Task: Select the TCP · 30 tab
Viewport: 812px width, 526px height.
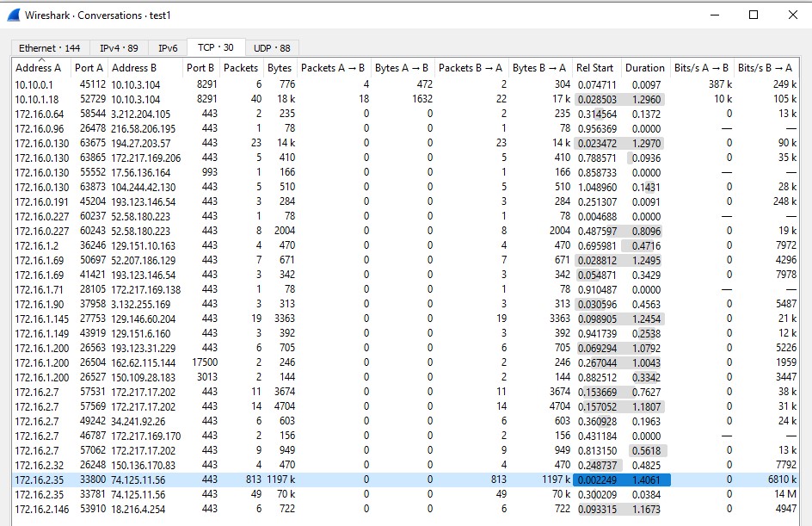Action: tap(216, 47)
